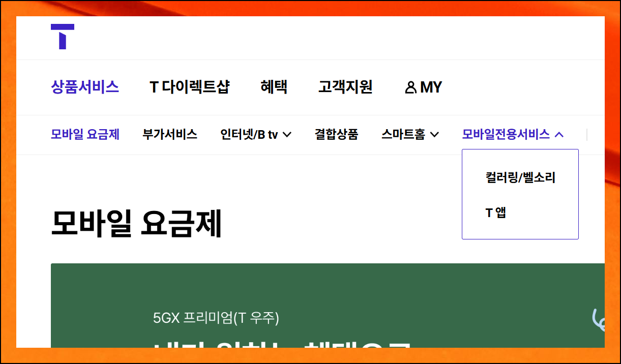This screenshot has height=364, width=621.
Task: Select the 혜택 menu item
Action: click(274, 87)
